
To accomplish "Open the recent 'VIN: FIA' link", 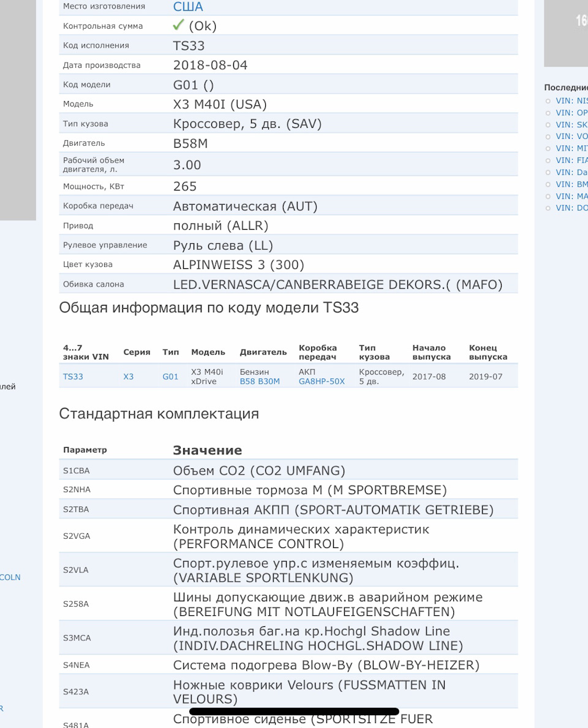I will point(571,160).
